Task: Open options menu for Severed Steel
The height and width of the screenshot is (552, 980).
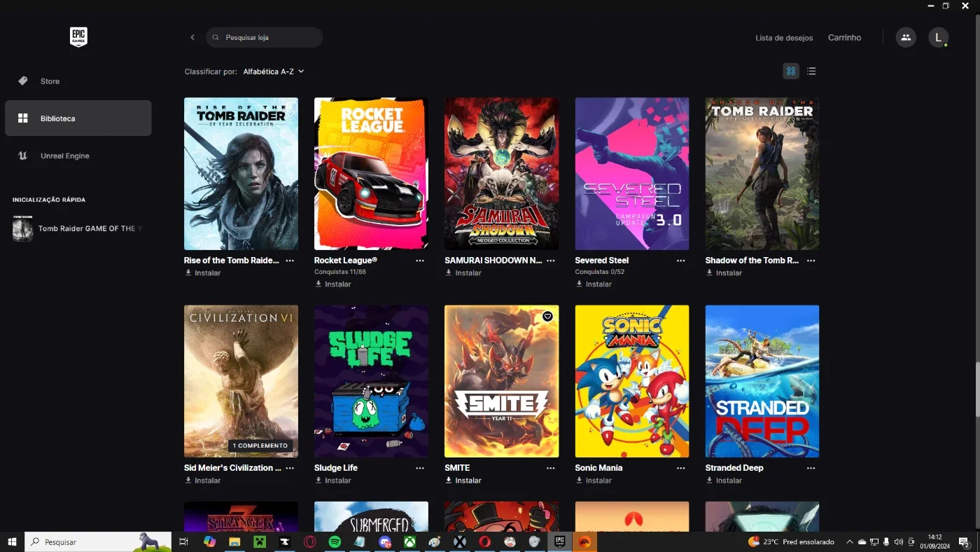Action: pyautogui.click(x=680, y=261)
